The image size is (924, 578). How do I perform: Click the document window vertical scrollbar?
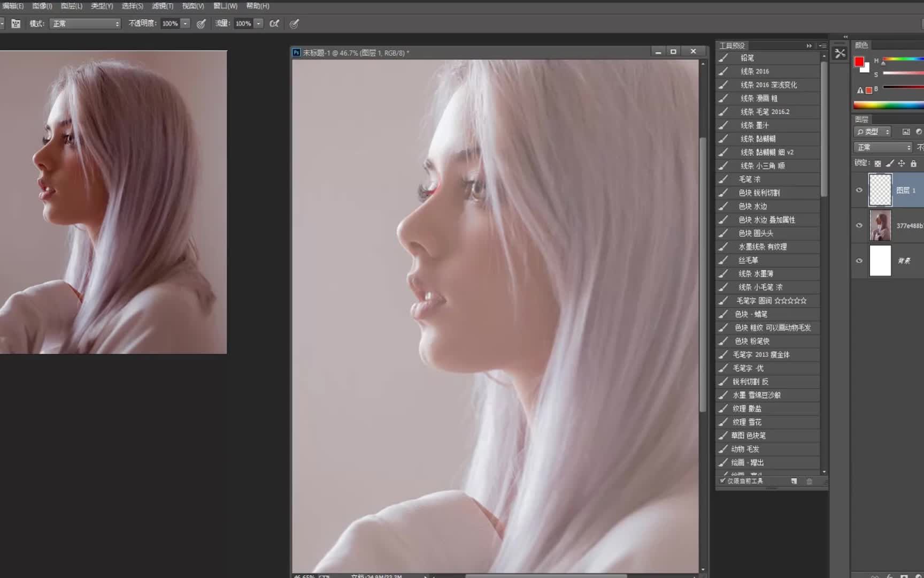703,274
